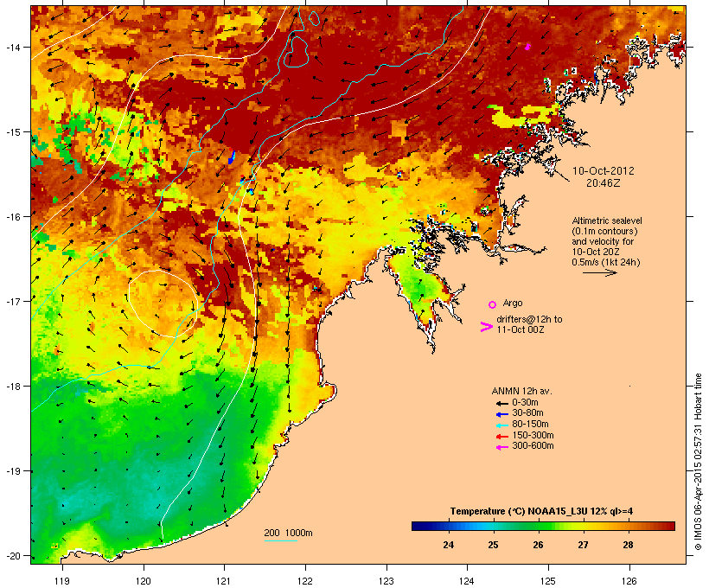Click latitude axis label -15
This screenshot has height=588, width=709.
12,132
